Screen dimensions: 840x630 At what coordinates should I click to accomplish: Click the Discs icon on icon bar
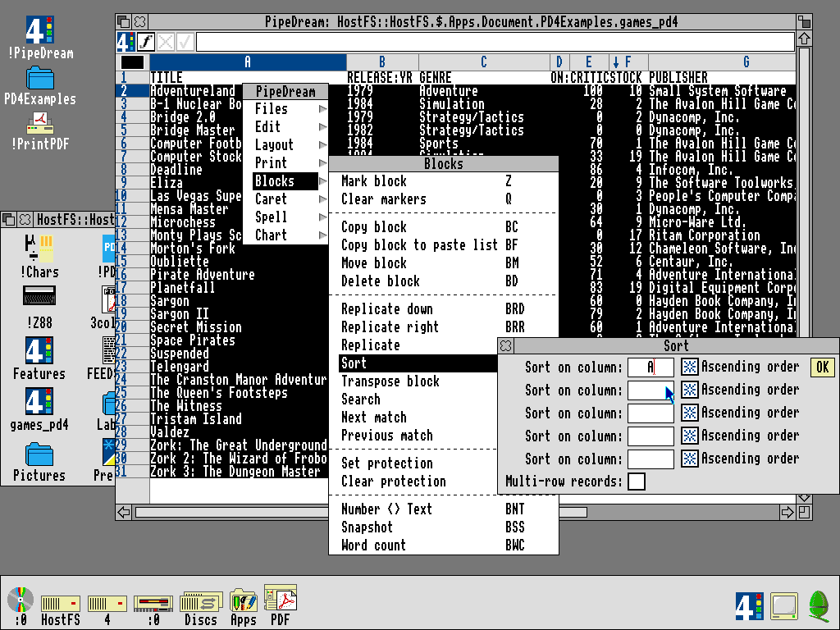click(x=200, y=609)
